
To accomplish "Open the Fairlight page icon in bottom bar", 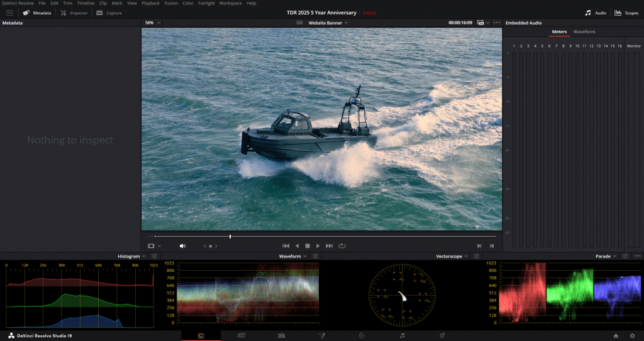I will (x=402, y=336).
